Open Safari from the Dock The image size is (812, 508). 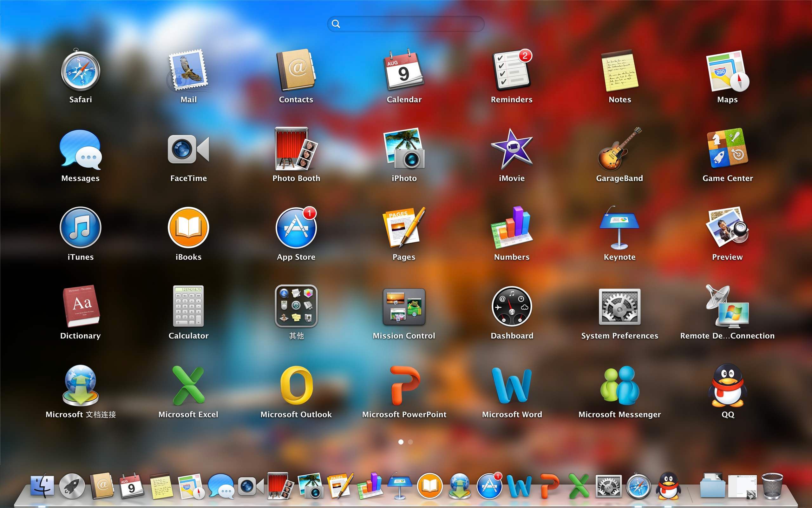(x=638, y=486)
